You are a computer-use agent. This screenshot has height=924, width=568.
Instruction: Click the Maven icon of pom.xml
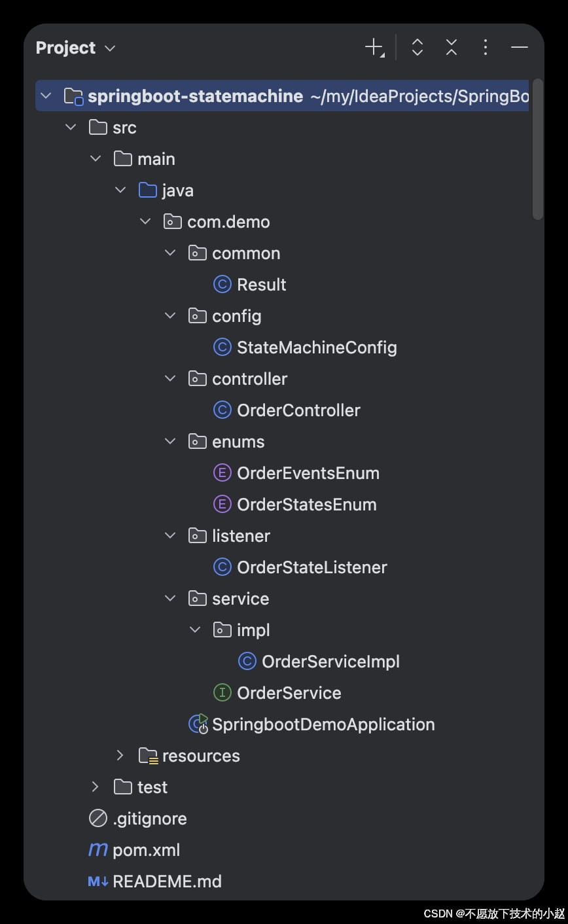pos(98,849)
